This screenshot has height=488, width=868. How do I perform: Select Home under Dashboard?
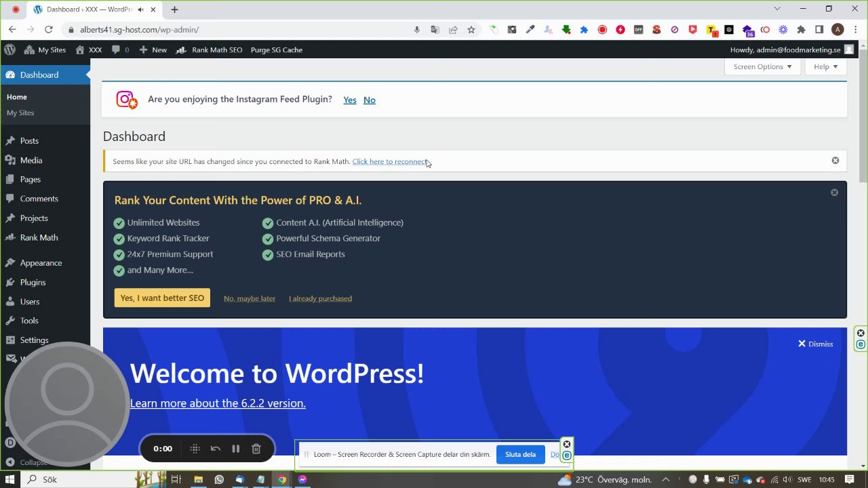17,97
